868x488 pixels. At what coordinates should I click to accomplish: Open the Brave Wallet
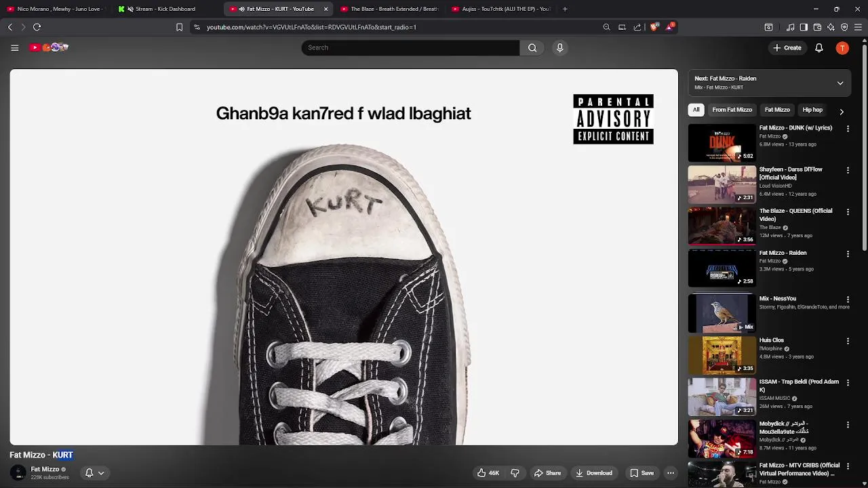coord(817,27)
